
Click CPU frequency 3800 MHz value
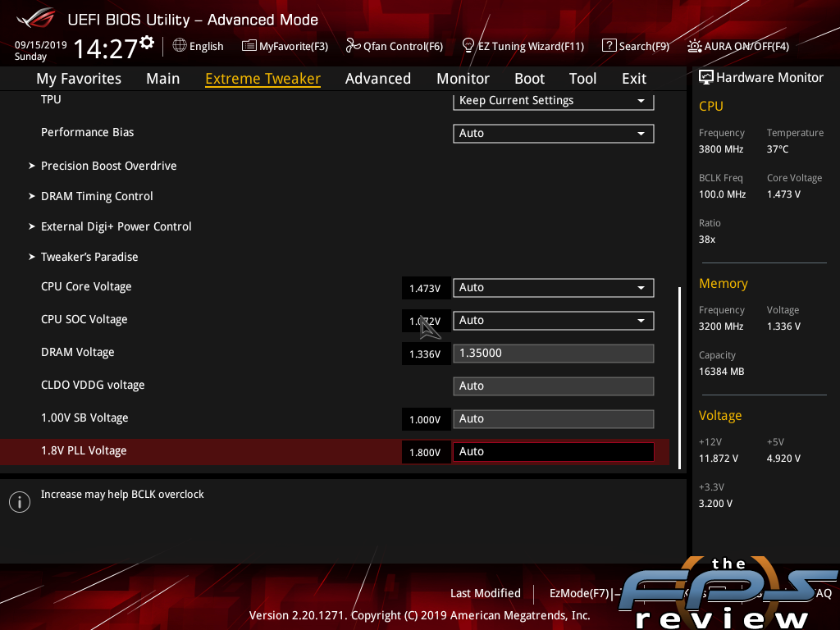point(720,149)
